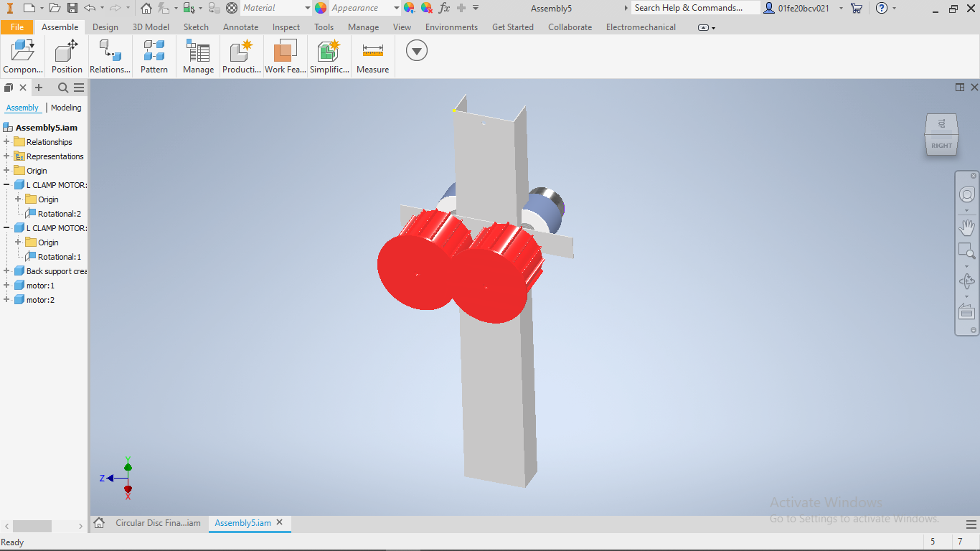
Task: Switch to Circular Disc Final document tab
Action: pyautogui.click(x=158, y=523)
